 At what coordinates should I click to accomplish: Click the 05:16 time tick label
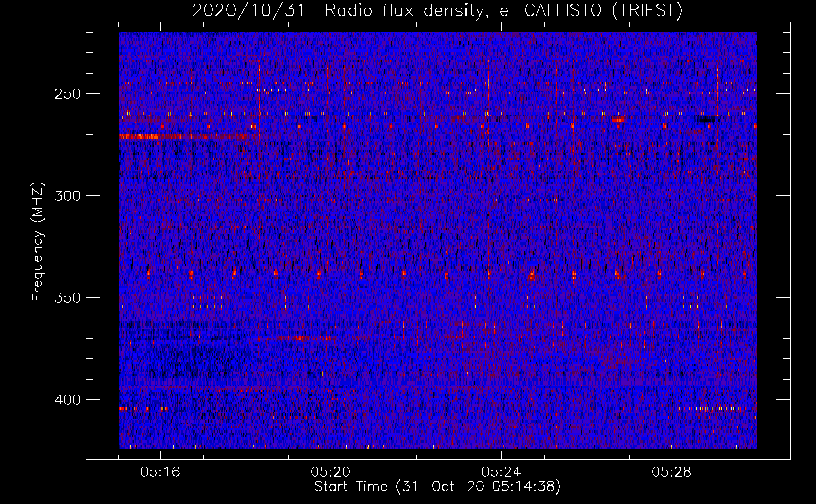160,472
